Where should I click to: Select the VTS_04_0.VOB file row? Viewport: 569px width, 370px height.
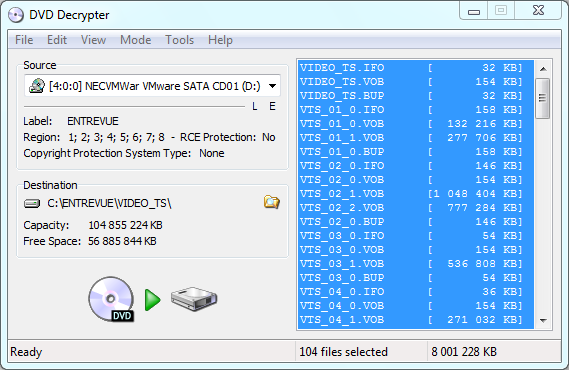pos(416,306)
